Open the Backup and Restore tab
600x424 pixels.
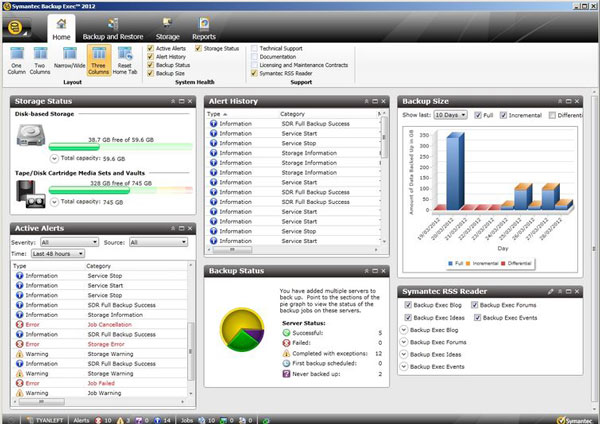(x=113, y=29)
